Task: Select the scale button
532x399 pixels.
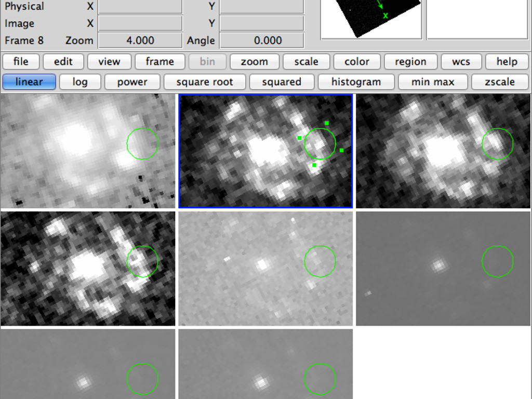Action: tap(307, 62)
